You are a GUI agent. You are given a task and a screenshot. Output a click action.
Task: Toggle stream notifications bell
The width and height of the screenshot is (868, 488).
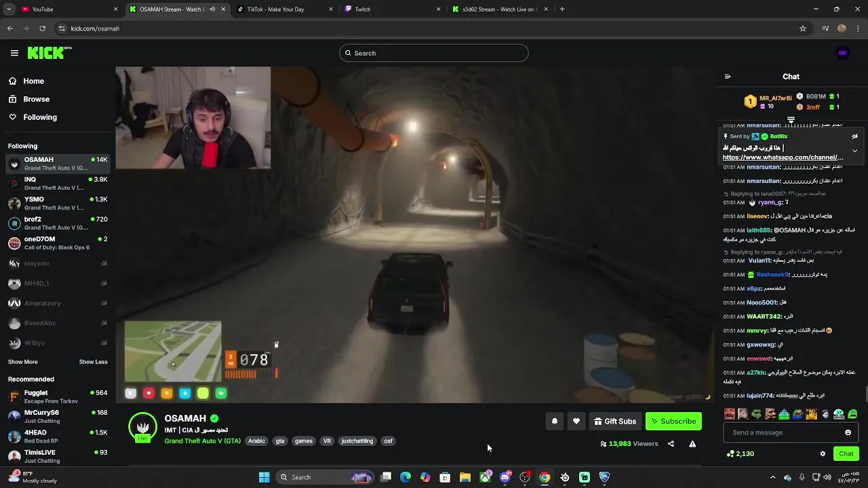pos(555,421)
